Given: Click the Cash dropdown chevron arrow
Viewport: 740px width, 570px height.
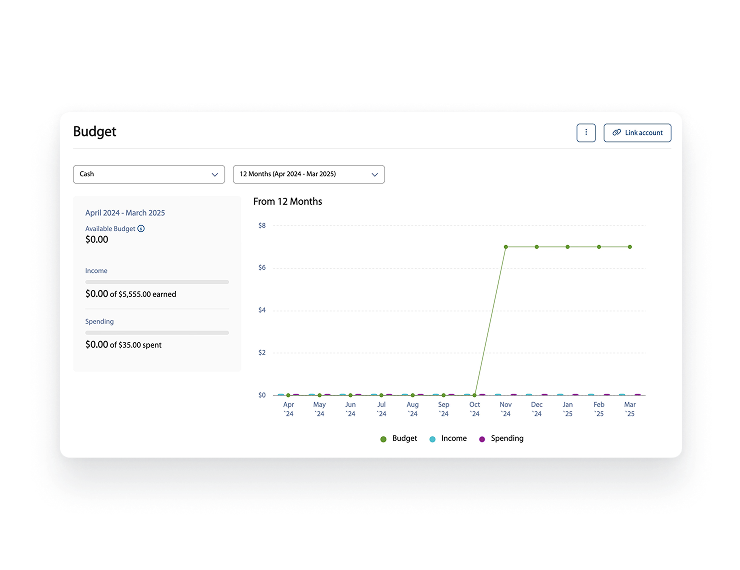Looking at the screenshot, I should [x=215, y=175].
